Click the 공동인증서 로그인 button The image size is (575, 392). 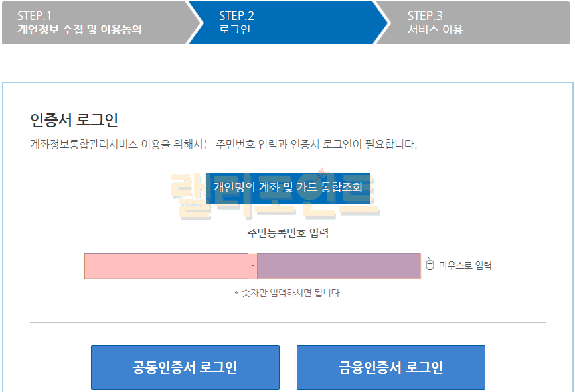(185, 367)
